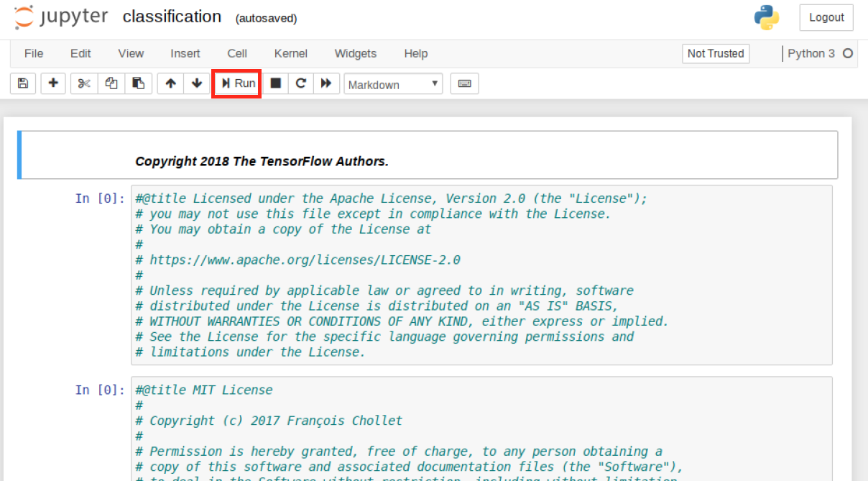This screenshot has width=868, height=481.
Task: Restart kernel and rerun notebook icon
Action: (x=326, y=83)
